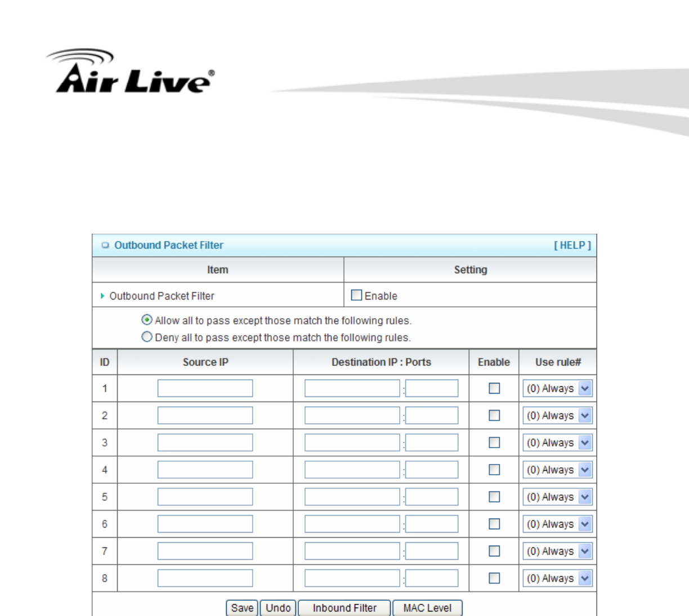Focus Destination IP field for rule 1
Viewport: 689px width, 616px height.
[x=352, y=388]
